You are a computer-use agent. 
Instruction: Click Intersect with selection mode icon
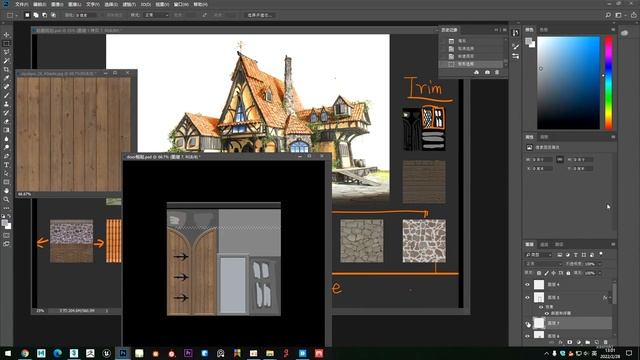coord(53,15)
